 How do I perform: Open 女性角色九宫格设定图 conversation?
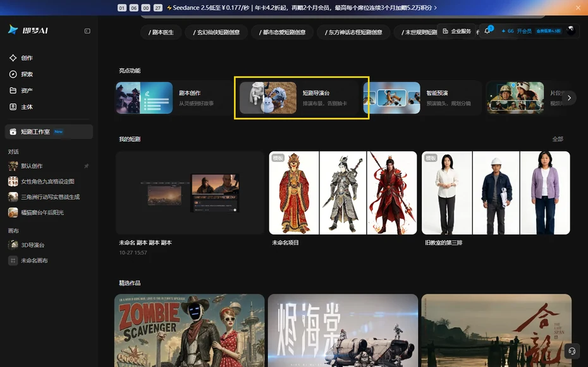click(x=49, y=182)
